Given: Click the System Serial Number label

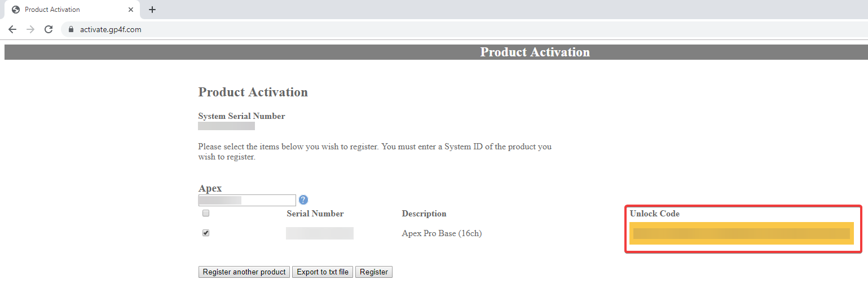Looking at the screenshot, I should 241,116.
